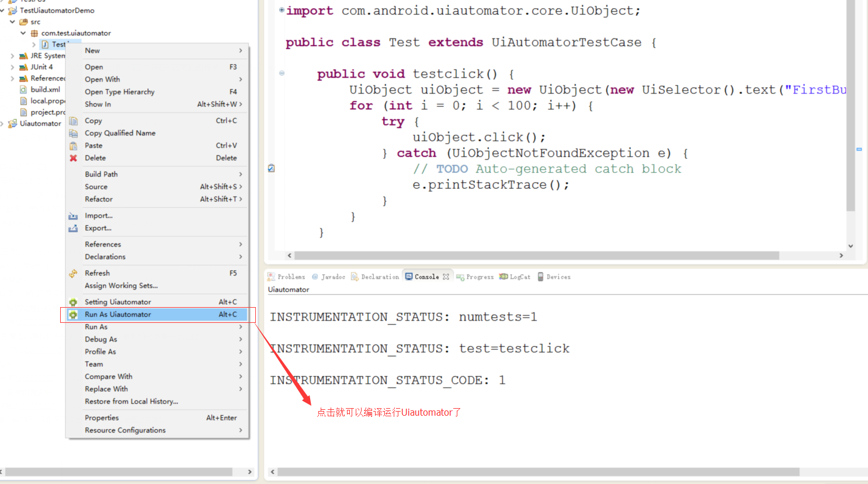Viewport: 868px width, 484px height.
Task: Select Restore from Local History
Action: click(x=157, y=402)
